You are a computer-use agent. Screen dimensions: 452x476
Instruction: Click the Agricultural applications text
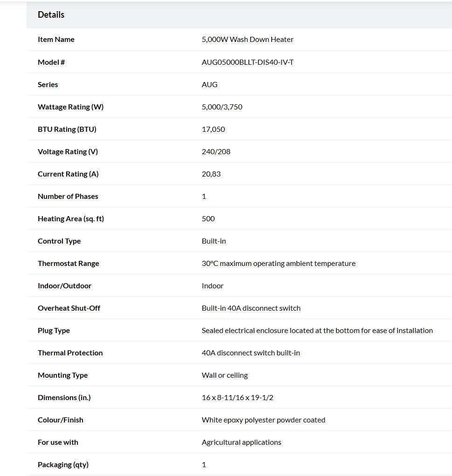241,442
